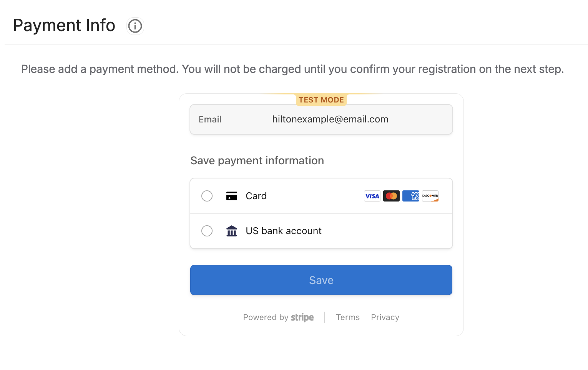The width and height of the screenshot is (588, 370).
Task: Click the Mastercard logo
Action: [x=391, y=196]
